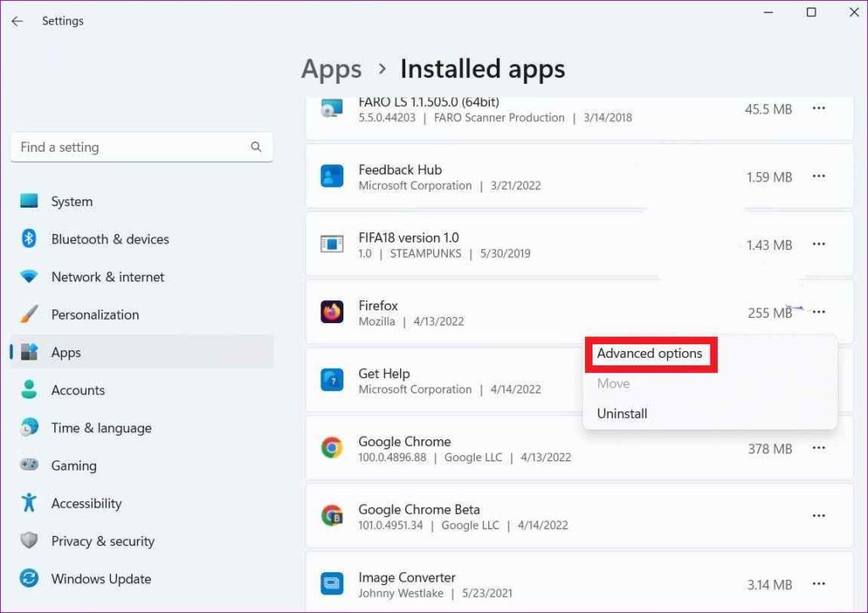This screenshot has height=613, width=868.
Task: Click the Feedback Hub app icon
Action: (331, 176)
